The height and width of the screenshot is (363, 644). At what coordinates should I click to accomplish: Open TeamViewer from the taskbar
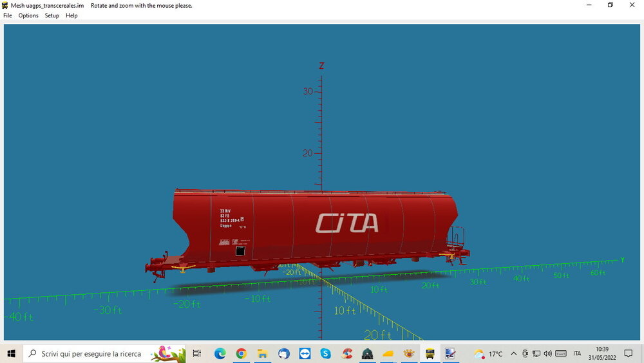point(305,353)
